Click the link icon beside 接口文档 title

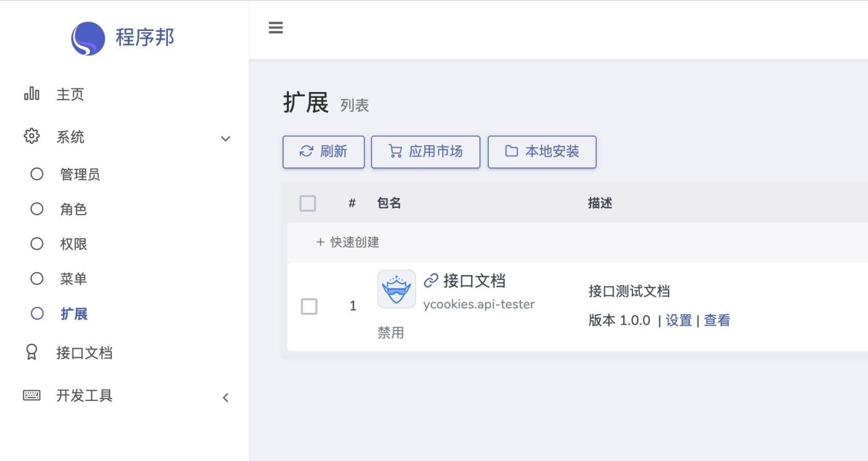(x=431, y=281)
